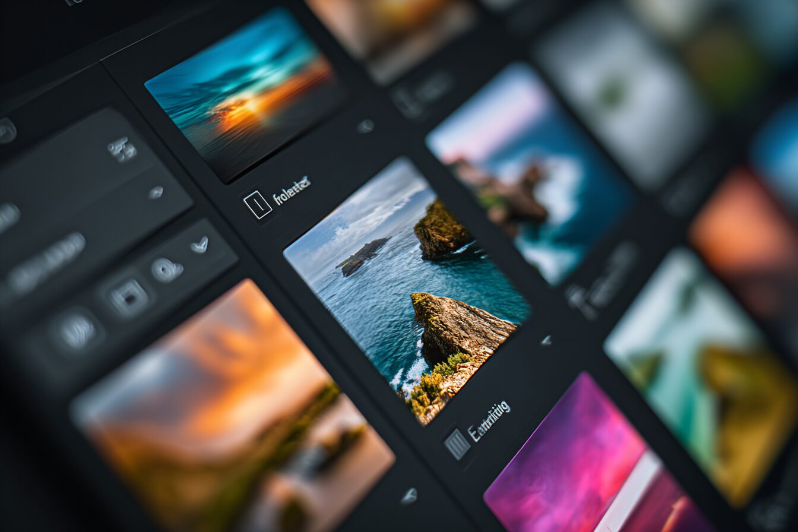The height and width of the screenshot is (532, 798).
Task: Click the 'Eamiitiig' label under the cliff photo
Action: (489, 421)
